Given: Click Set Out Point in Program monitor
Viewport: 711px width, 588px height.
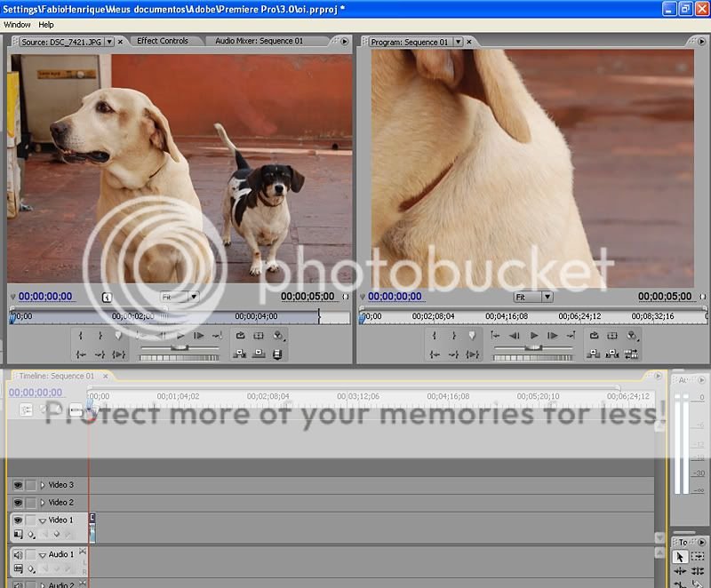Looking at the screenshot, I should point(453,336).
